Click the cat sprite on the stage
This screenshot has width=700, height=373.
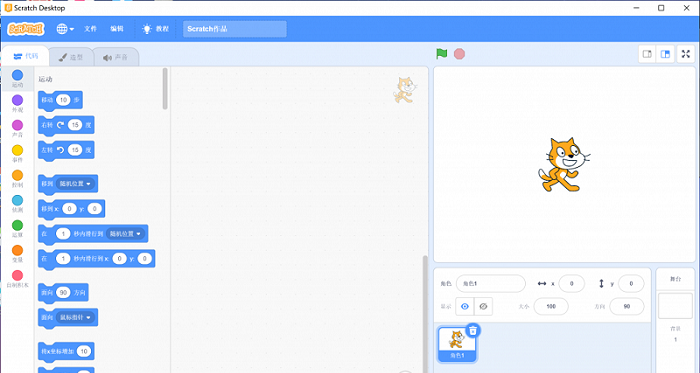coord(563,164)
